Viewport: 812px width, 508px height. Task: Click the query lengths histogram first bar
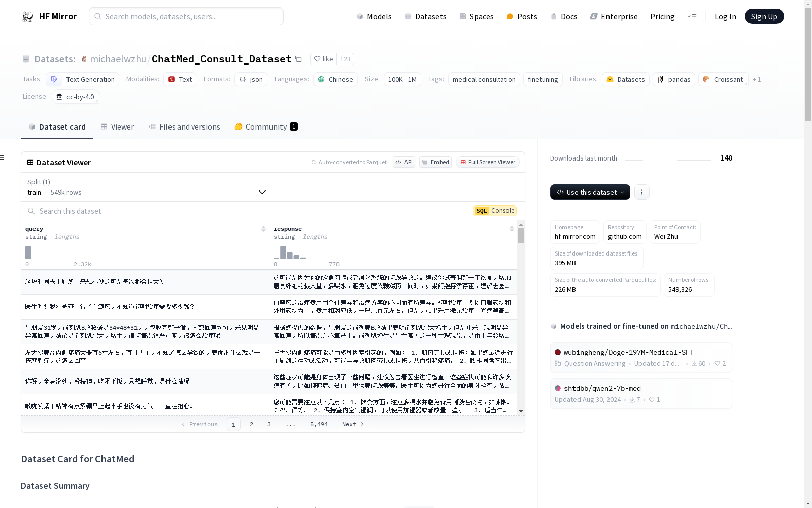[28, 252]
